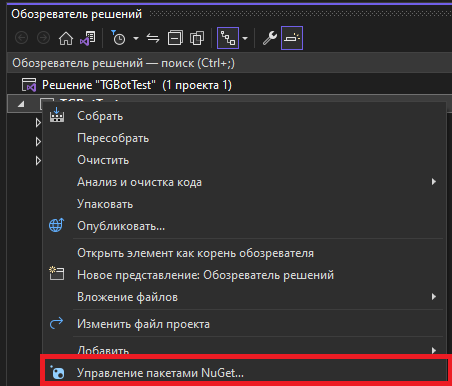Screen dimensions: 452x386
Task: Toggle preview selected items button
Action: coord(292,38)
